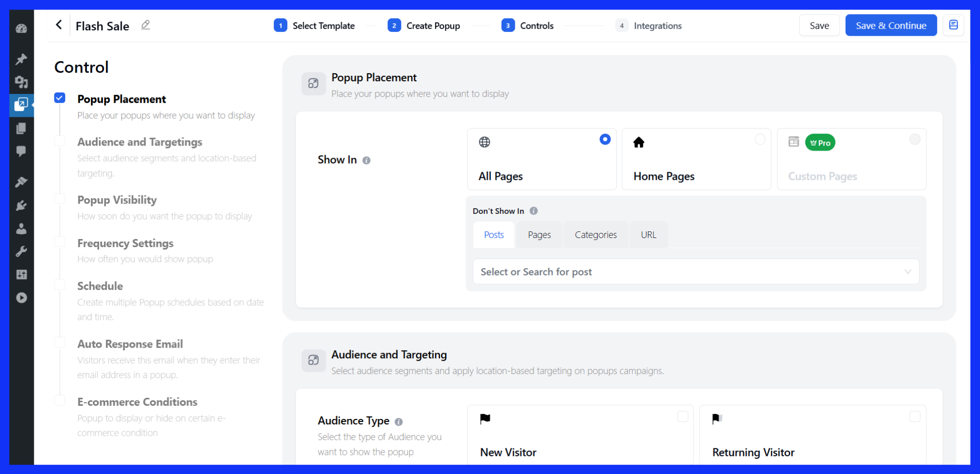Click the globe icon in All Pages card

[x=484, y=142]
